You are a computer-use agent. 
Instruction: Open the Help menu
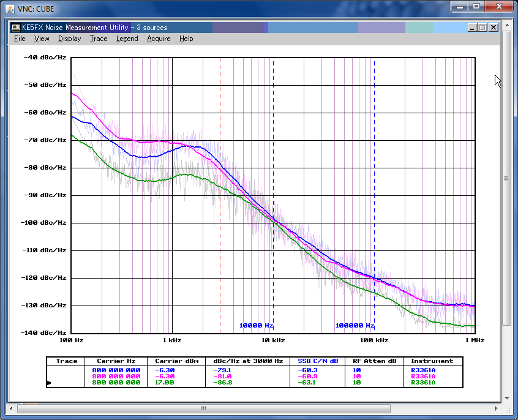(x=186, y=39)
